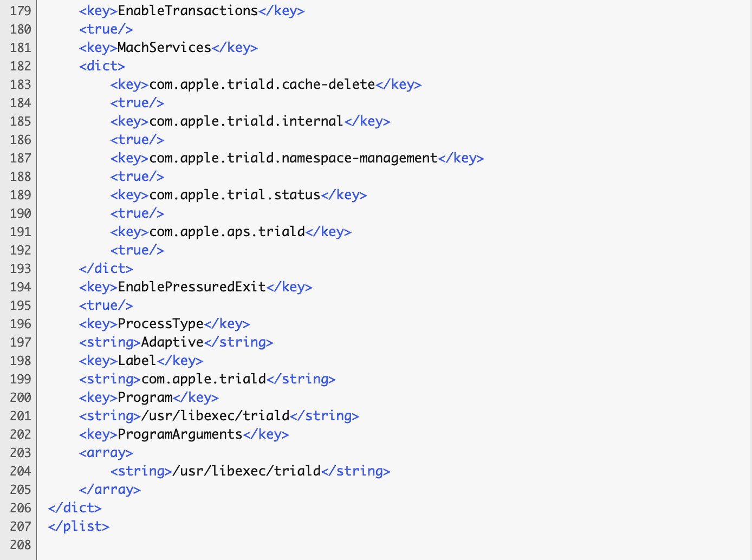Click the <true/> tag on line 190

pos(138,213)
